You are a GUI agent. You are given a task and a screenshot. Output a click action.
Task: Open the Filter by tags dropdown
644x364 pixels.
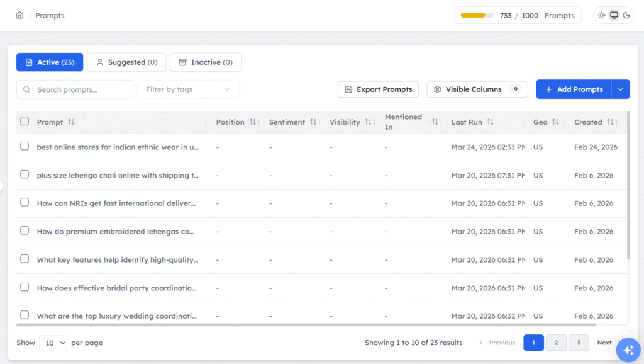pyautogui.click(x=188, y=89)
